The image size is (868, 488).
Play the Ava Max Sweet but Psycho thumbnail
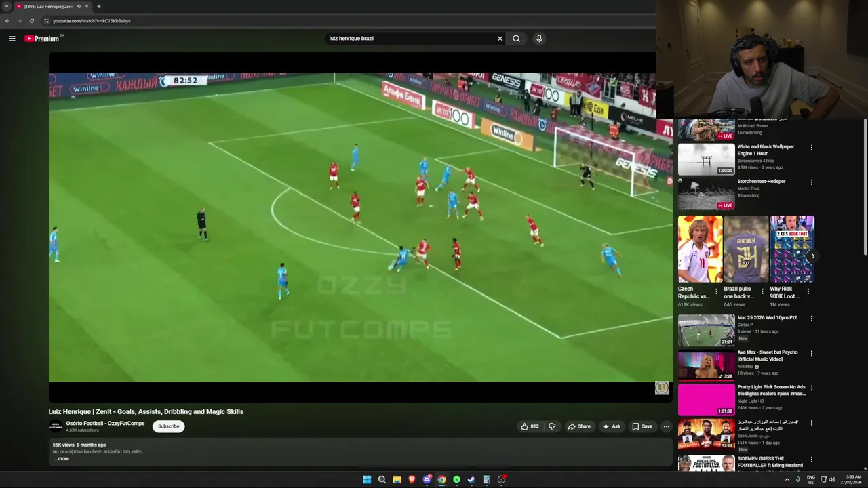706,365
